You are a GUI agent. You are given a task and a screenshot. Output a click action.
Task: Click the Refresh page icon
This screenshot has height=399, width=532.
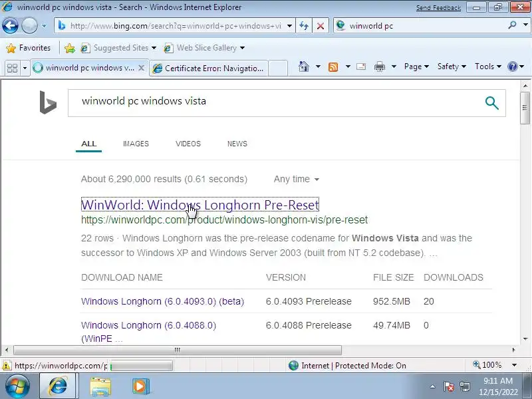pyautogui.click(x=304, y=26)
